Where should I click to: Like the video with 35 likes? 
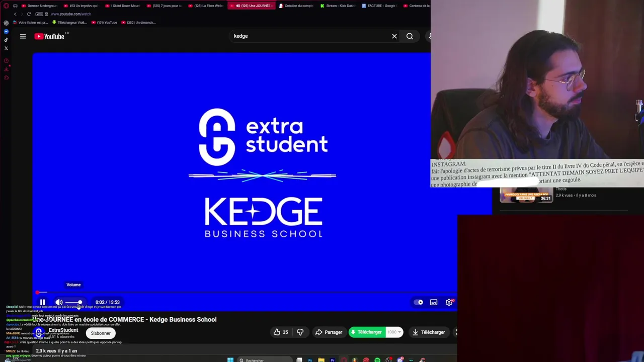click(281, 332)
